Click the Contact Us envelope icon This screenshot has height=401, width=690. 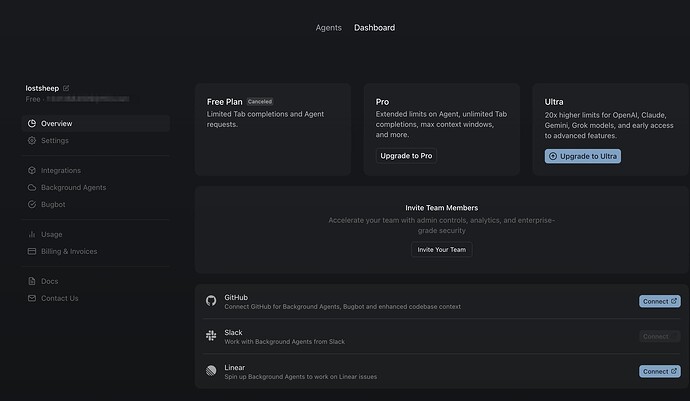coord(32,299)
